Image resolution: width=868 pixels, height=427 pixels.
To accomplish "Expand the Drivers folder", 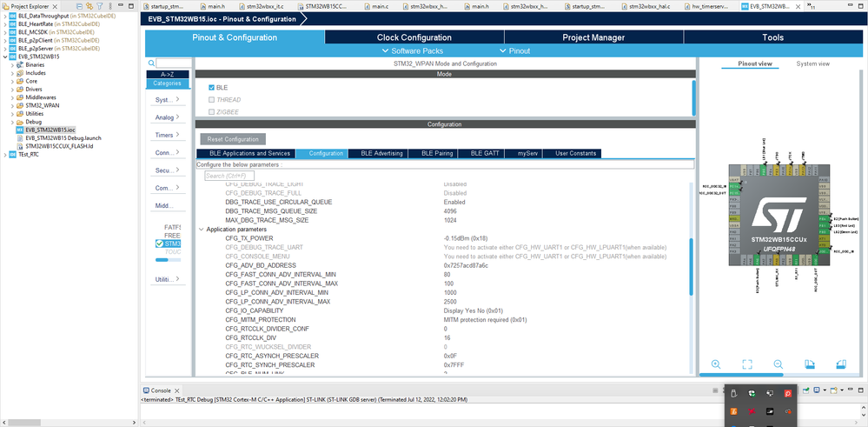I will click(13, 90).
